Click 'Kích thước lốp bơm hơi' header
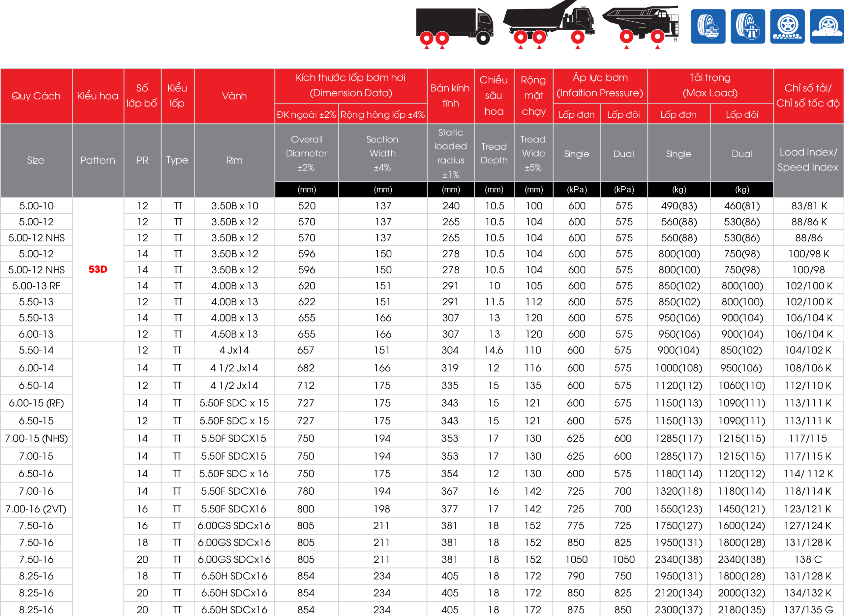 (x=351, y=85)
